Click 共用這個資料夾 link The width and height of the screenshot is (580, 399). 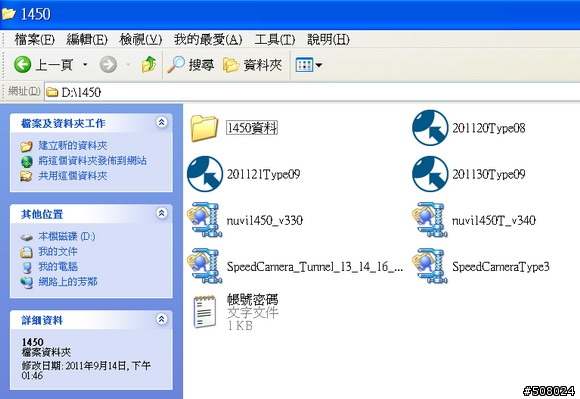72,176
